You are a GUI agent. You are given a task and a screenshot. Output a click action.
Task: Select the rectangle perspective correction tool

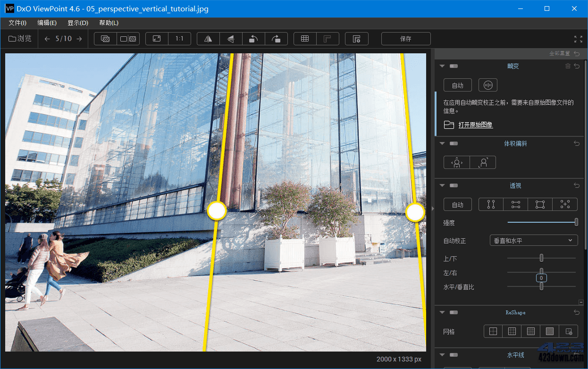point(540,204)
